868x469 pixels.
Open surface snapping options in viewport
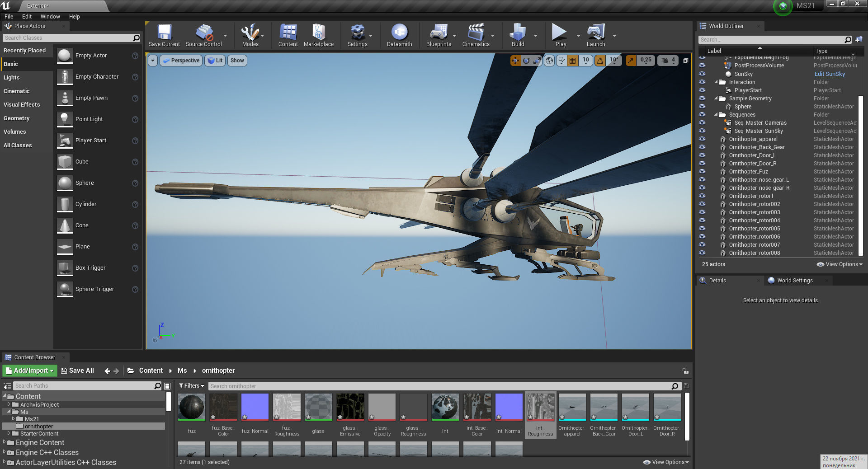[x=561, y=61]
